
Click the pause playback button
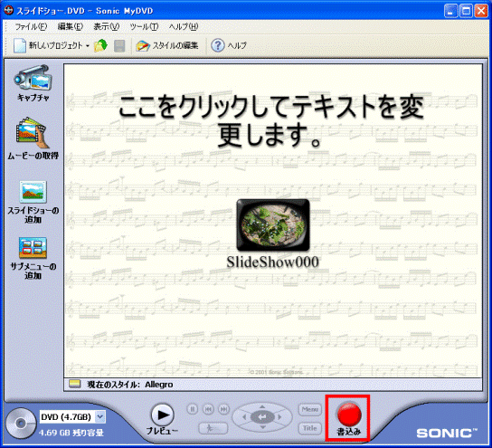193,409
